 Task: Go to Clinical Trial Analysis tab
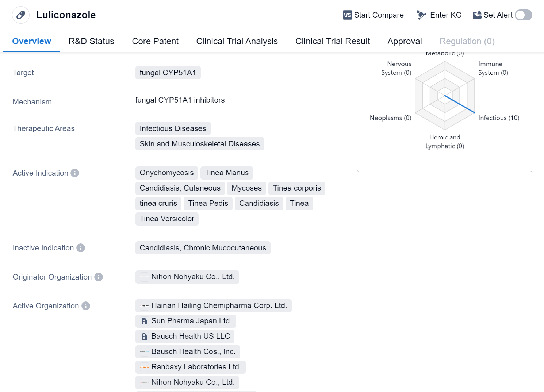tap(237, 41)
